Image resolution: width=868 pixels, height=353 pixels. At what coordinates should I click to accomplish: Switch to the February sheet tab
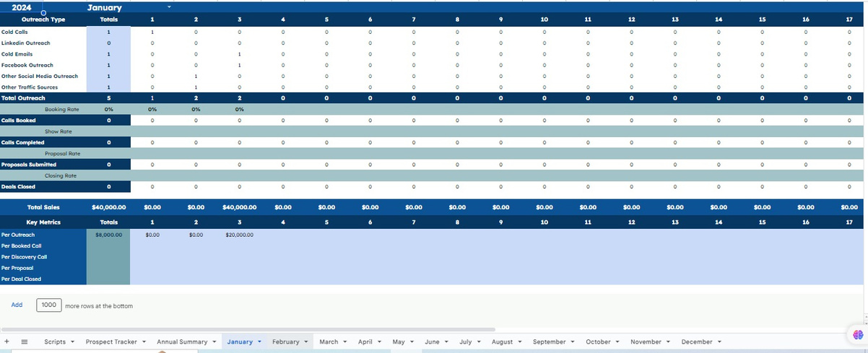click(x=286, y=341)
